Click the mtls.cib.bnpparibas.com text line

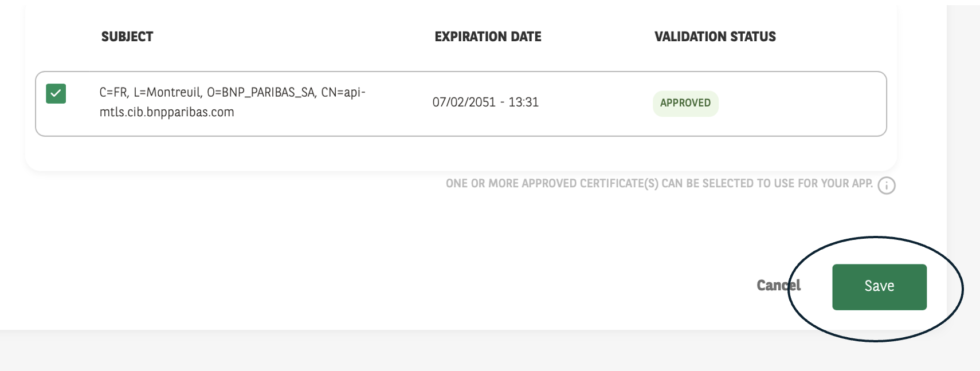167,112
